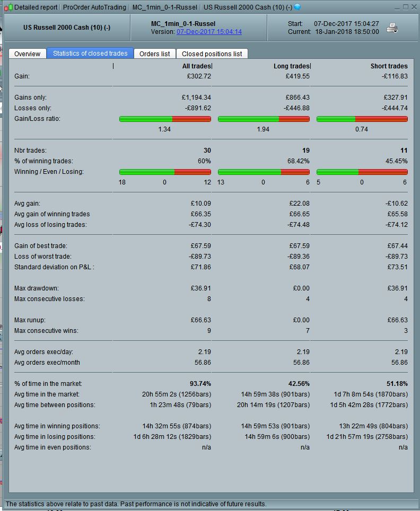420x511 pixels.
Task: Click the printer icon to print report
Action: point(392,28)
